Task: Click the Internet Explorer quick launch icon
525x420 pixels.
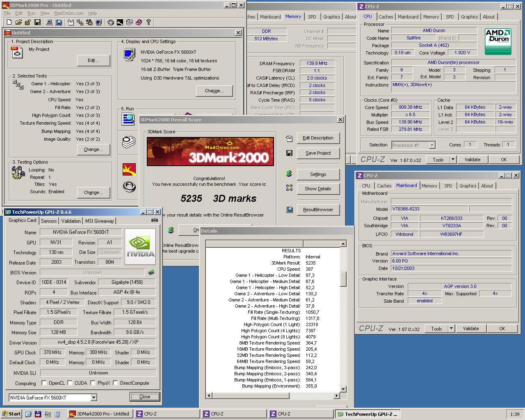Action: [x=28, y=414]
